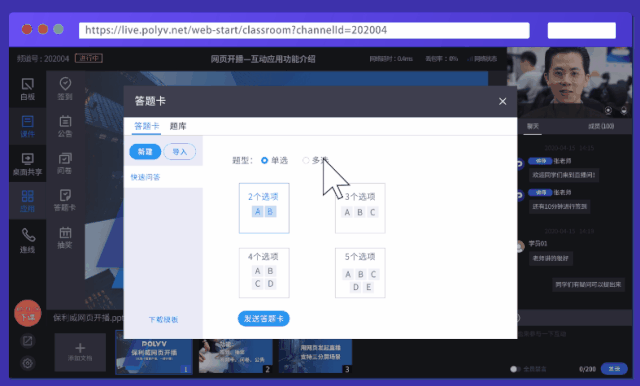Toggle the microphone icon on video preview
This screenshot has height=386, width=640.
tap(624, 111)
